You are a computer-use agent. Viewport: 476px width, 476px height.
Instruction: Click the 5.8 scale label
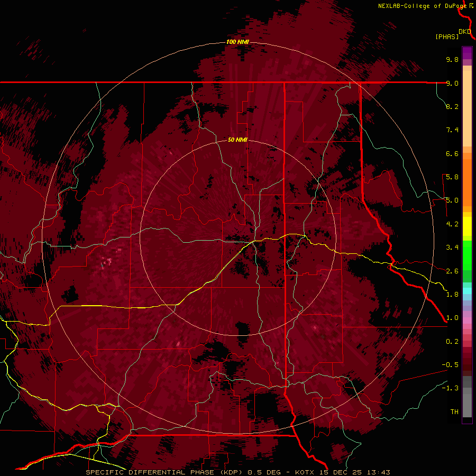452,177
